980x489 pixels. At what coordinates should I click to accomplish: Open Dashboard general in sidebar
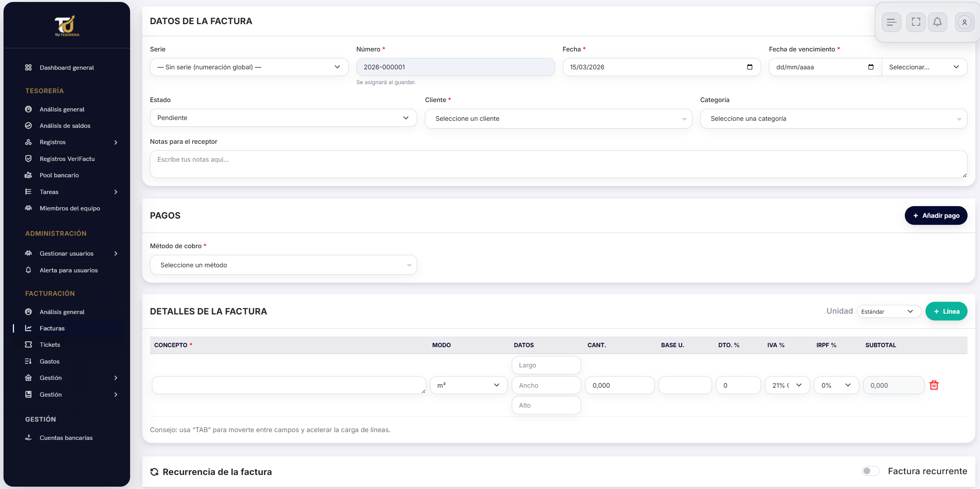click(67, 67)
